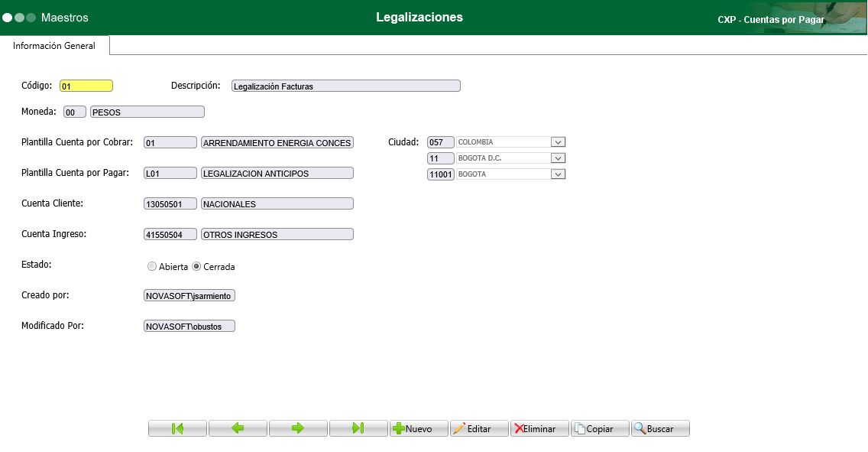Create a new record with Nuevo
868x452 pixels.
point(419,428)
